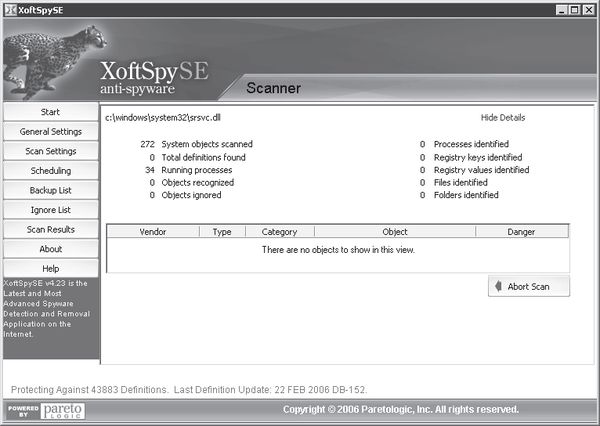Click the Hide Details link

502,118
